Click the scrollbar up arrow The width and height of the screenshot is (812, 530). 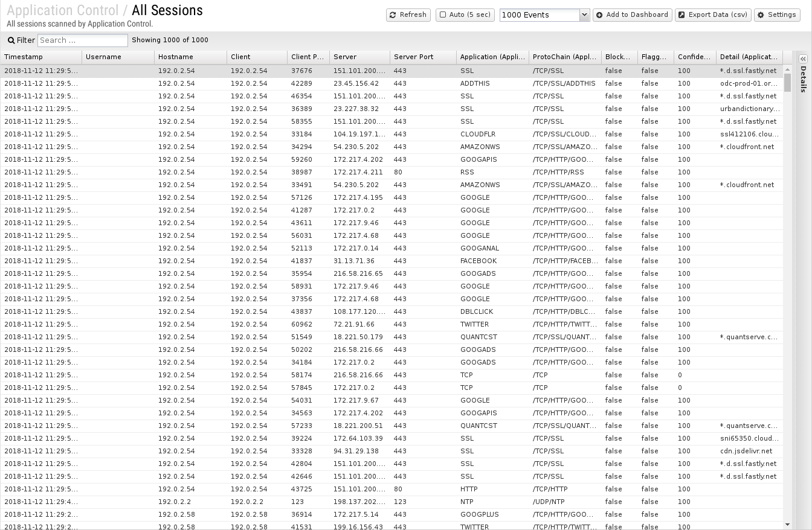tap(787, 69)
